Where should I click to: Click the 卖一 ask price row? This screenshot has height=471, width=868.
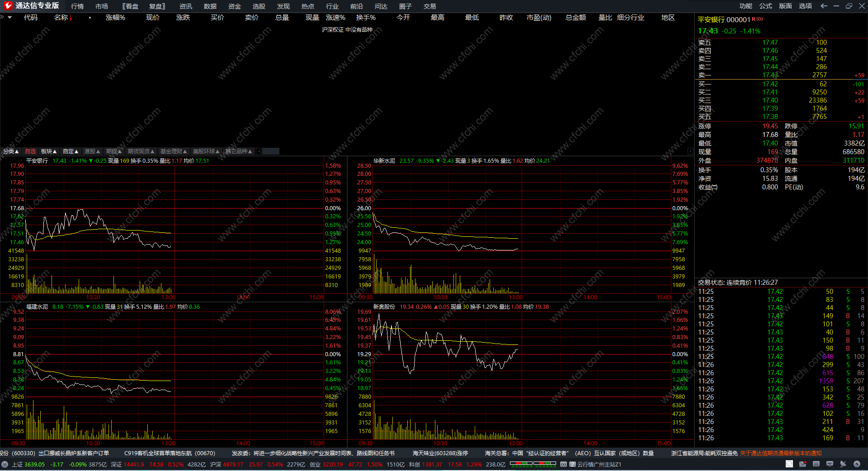tap(781, 75)
